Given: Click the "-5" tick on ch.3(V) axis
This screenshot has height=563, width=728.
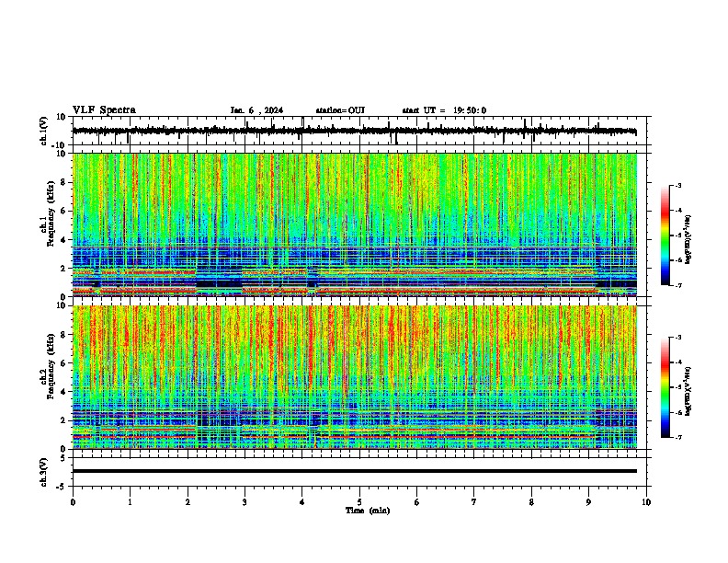Looking at the screenshot, I should pyautogui.click(x=63, y=487).
